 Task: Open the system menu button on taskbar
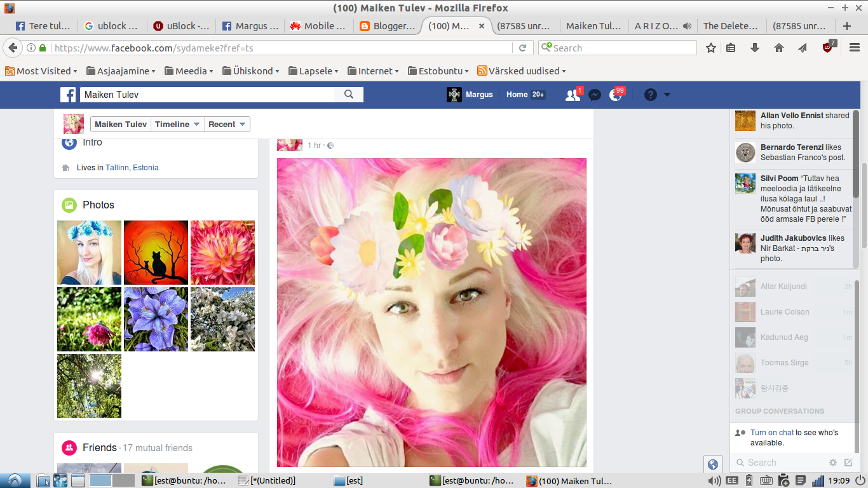(x=14, y=480)
